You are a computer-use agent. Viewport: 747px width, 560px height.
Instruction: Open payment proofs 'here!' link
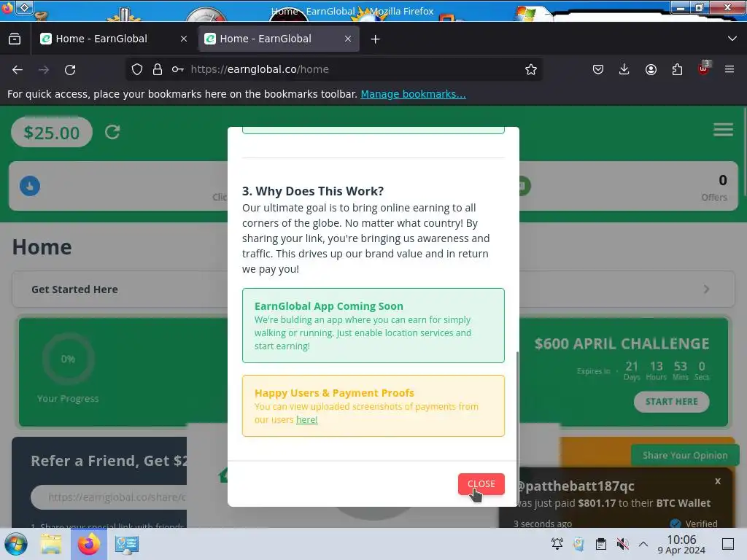point(307,419)
